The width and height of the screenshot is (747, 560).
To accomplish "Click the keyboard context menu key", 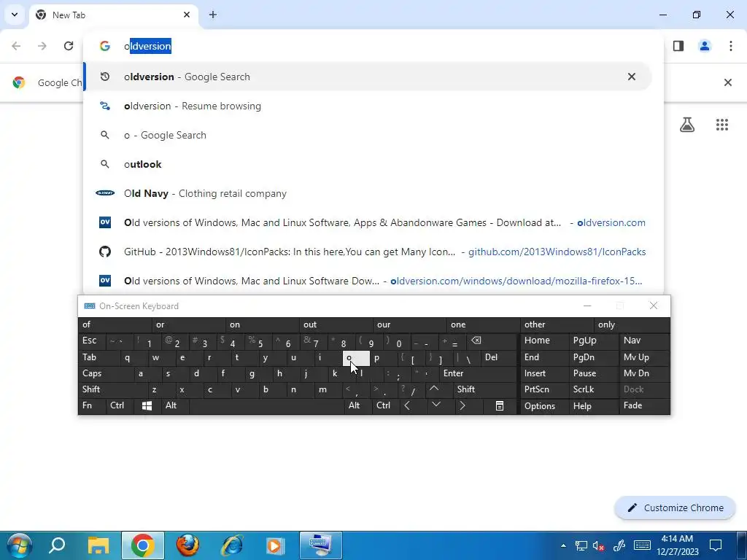I will coord(499,405).
